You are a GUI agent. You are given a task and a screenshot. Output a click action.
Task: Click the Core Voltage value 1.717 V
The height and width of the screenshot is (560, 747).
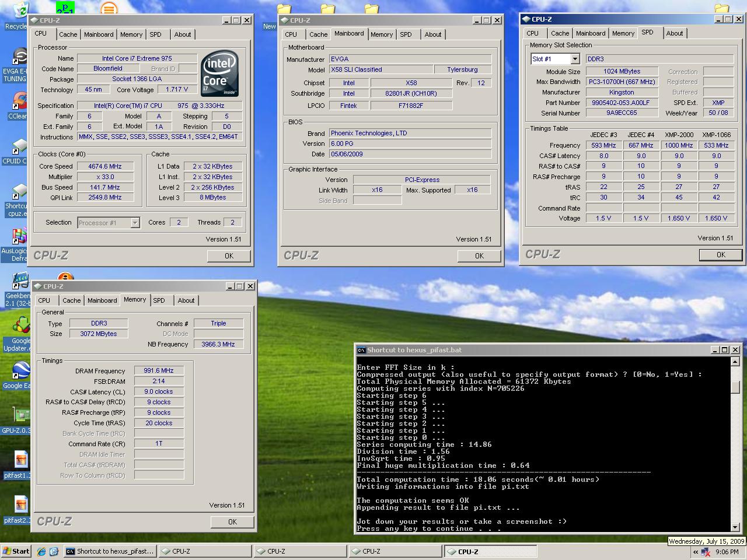(x=177, y=90)
